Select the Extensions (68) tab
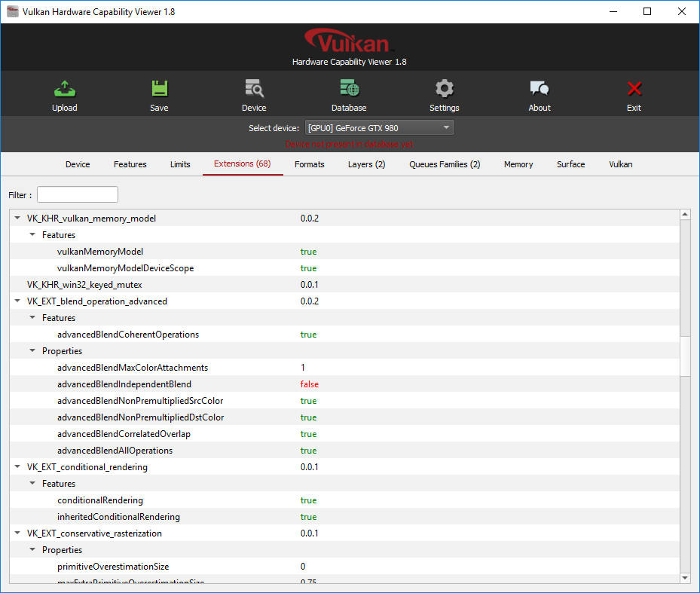 243,164
